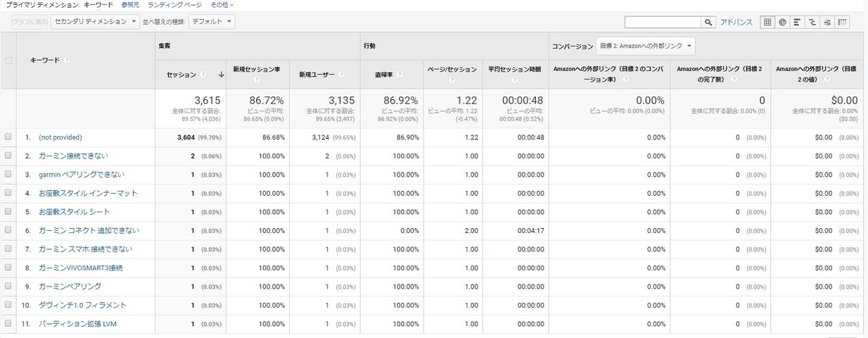
Task: Click the 3,604 sessions cell for (not provided)
Action: pos(187,137)
